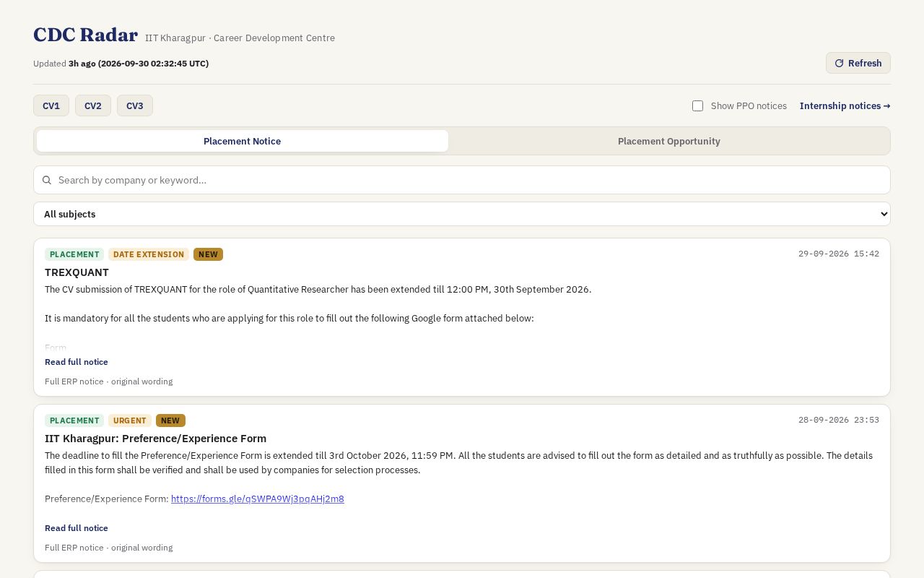Image resolution: width=924 pixels, height=578 pixels.
Task: Click the timestamp 29-09-2026 15:42
Action: 839,254
